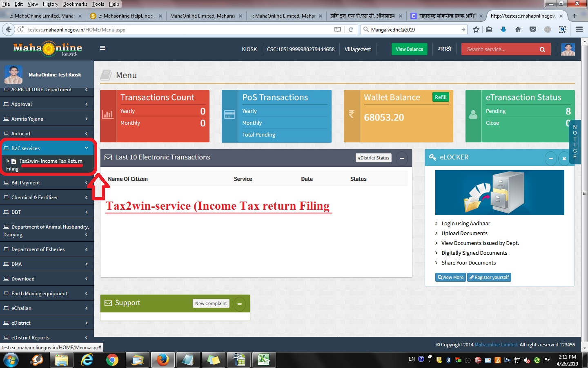Screen dimensions: 588x368
Task: Expand the Chemical & Fertilizer sidebar menu
Action: tap(47, 197)
